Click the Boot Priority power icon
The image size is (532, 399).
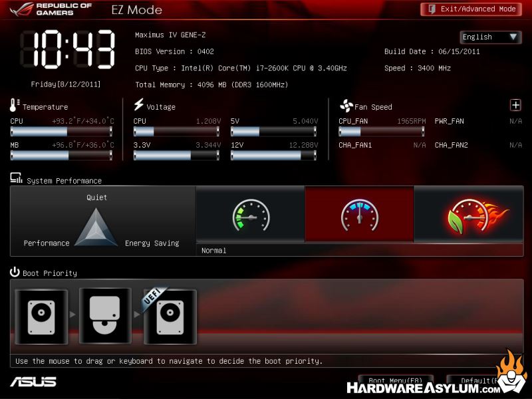(15, 272)
